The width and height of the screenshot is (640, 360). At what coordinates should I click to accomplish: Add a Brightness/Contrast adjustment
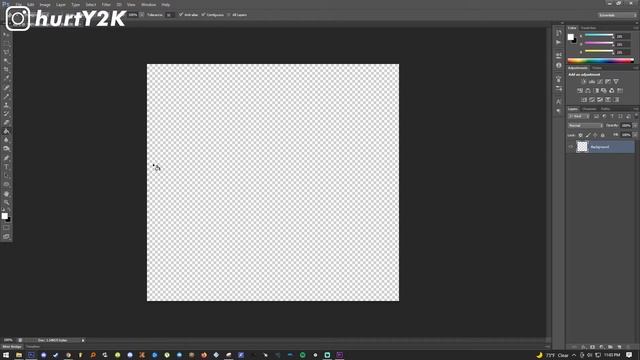(x=584, y=82)
